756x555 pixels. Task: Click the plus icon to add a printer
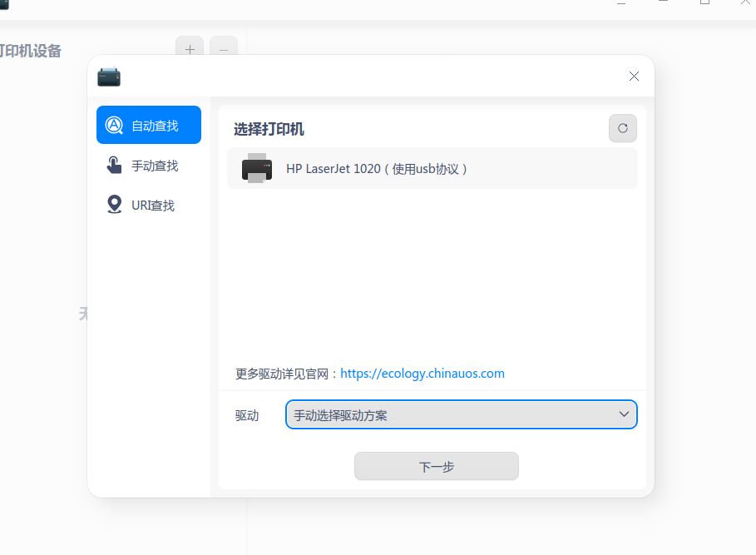point(190,50)
